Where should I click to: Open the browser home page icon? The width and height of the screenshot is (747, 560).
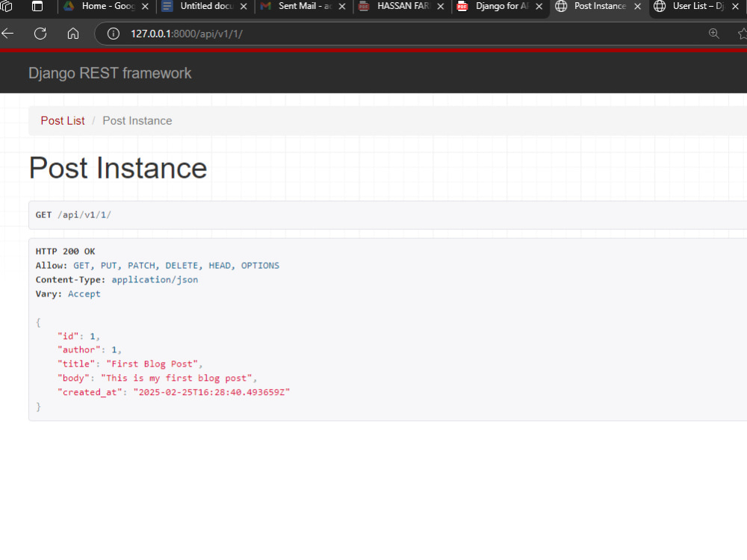[x=73, y=34]
